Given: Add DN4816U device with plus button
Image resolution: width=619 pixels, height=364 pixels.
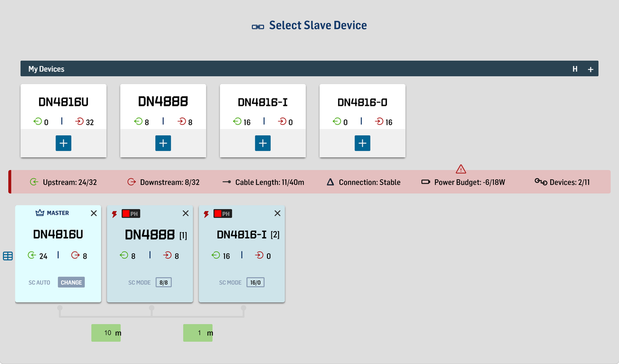Looking at the screenshot, I should coord(63,143).
